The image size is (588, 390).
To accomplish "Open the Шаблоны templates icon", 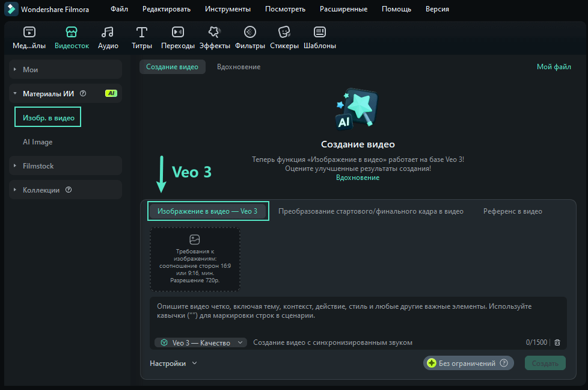I will [x=319, y=32].
